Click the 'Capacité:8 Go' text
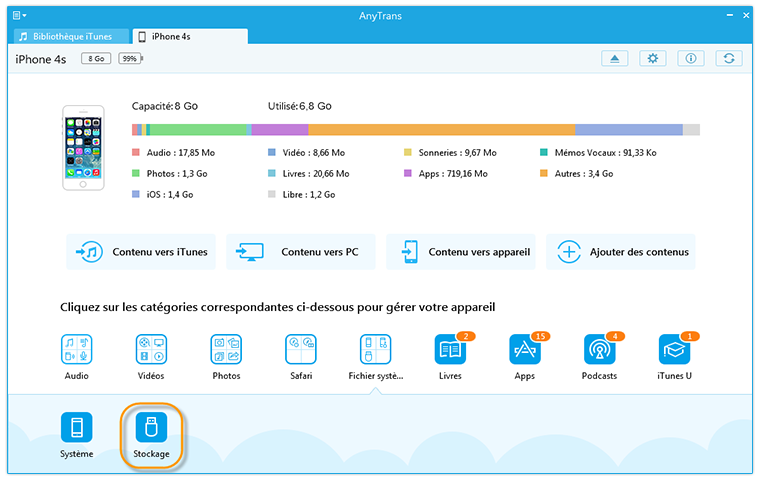 pos(165,106)
